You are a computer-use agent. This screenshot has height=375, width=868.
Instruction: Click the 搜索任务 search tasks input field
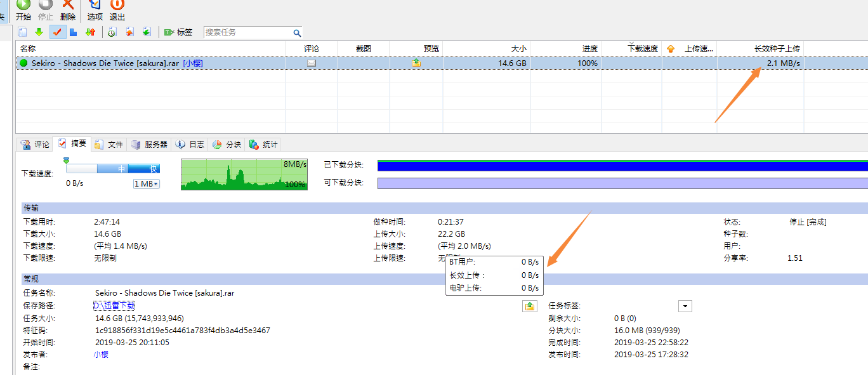(x=247, y=32)
